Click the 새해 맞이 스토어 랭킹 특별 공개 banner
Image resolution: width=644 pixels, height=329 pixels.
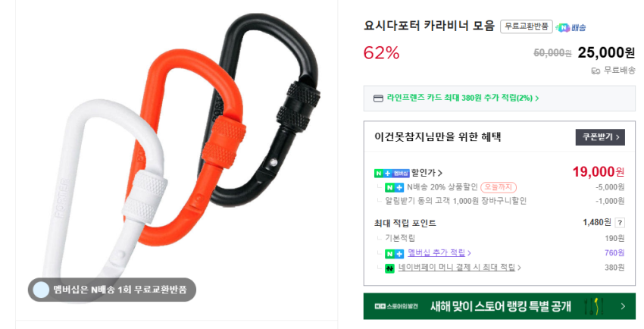(499, 306)
